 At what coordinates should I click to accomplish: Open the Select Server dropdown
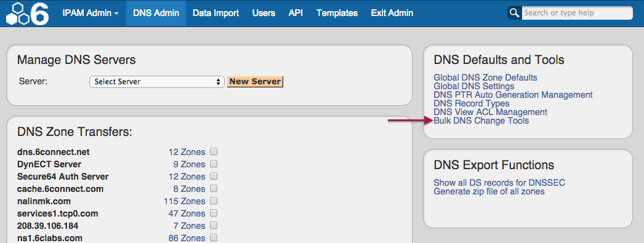[x=157, y=82]
